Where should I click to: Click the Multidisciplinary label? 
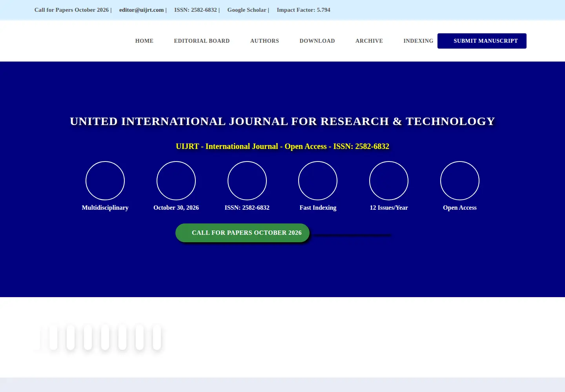tap(105, 208)
